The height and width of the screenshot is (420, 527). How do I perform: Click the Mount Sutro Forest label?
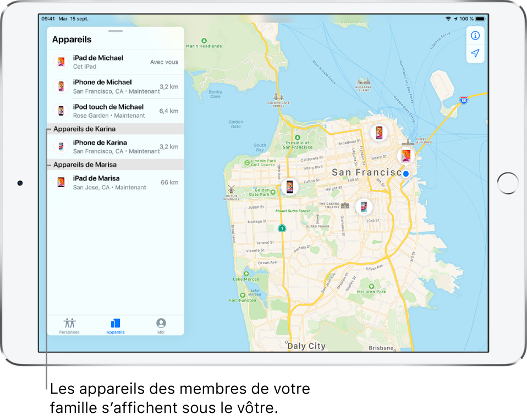(293, 211)
